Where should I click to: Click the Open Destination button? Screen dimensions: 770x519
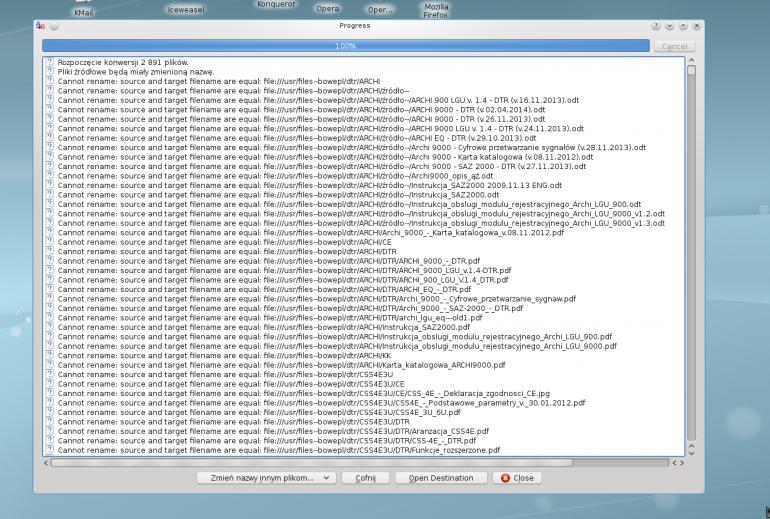pos(441,478)
